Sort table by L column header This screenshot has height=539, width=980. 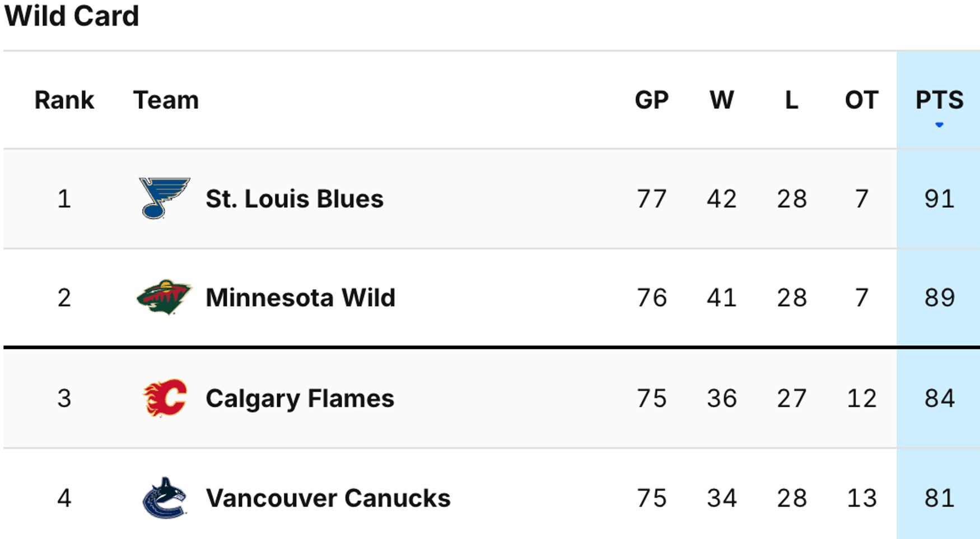click(791, 100)
